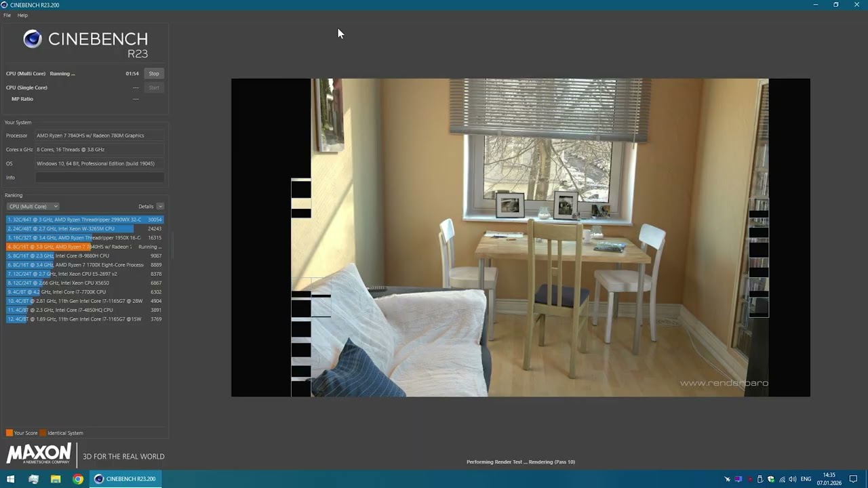
Task: Open Windows Start menu
Action: tap(10, 479)
